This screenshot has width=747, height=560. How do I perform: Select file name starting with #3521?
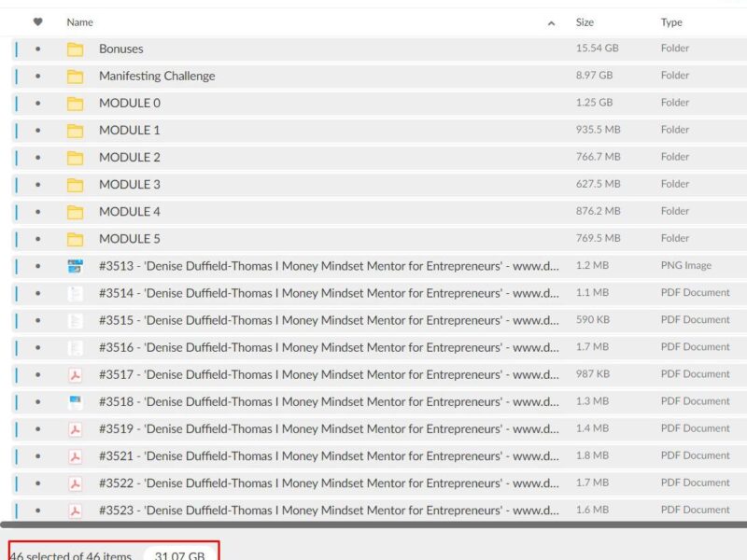[x=329, y=455]
